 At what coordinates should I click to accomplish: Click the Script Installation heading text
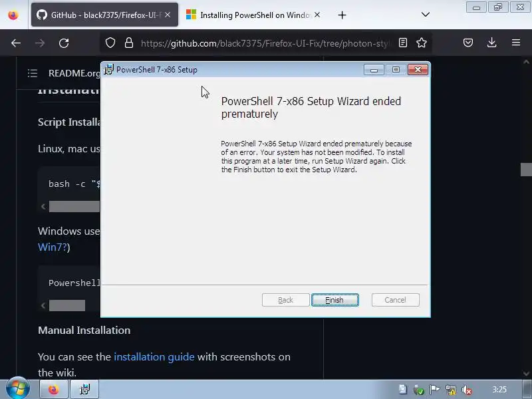[69, 122]
